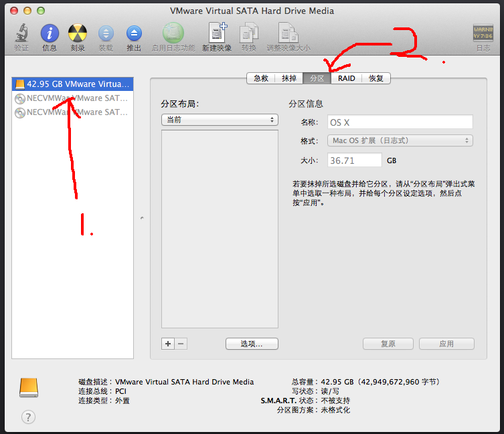Click the 大小 field showing 36.71

355,160
